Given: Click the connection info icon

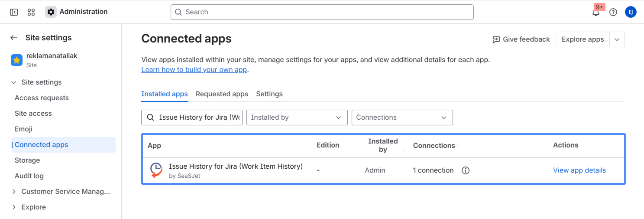Looking at the screenshot, I should pyautogui.click(x=466, y=170).
